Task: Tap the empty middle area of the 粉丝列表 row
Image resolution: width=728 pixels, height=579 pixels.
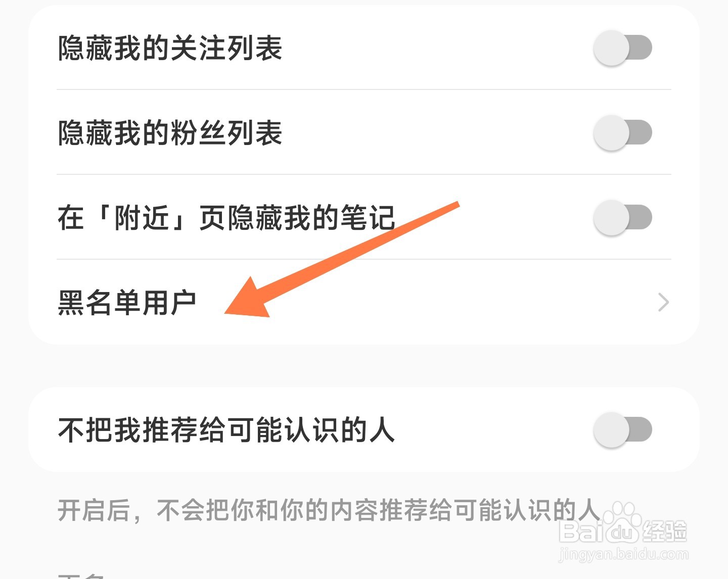Action: click(437, 133)
